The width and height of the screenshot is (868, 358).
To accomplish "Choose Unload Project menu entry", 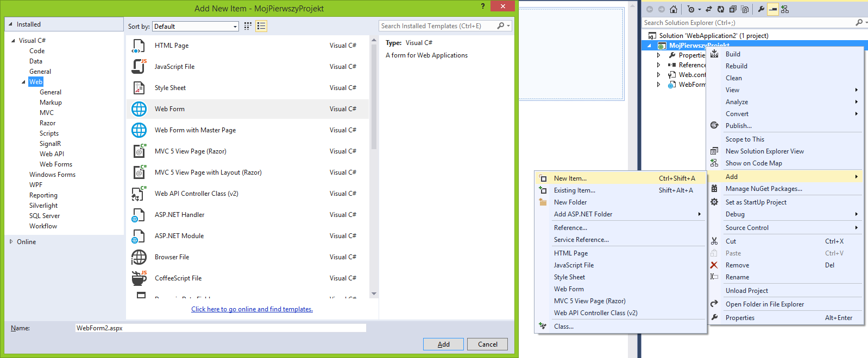I will click(785, 291).
